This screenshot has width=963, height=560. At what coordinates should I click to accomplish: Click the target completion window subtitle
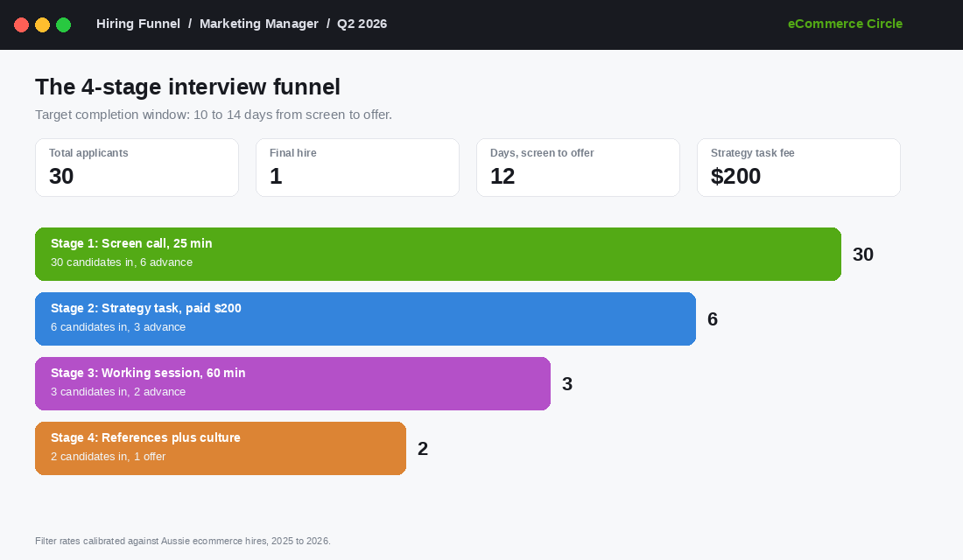[213, 115]
